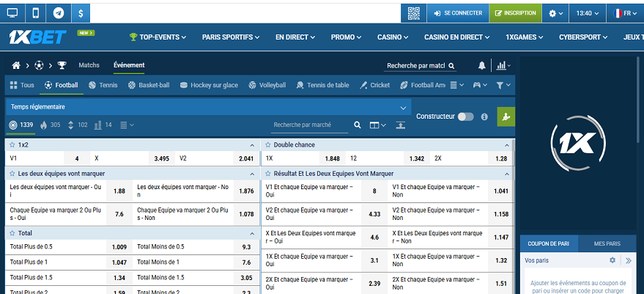The image size is (644, 294).
Task: Open the statistics bar chart icon
Action: (x=501, y=65)
